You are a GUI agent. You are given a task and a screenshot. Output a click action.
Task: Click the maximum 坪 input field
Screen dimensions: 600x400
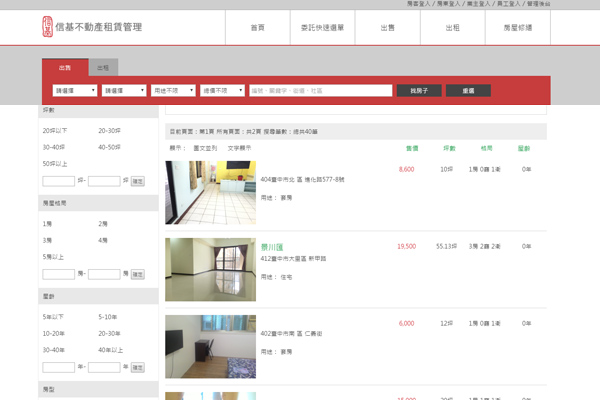[104, 181]
